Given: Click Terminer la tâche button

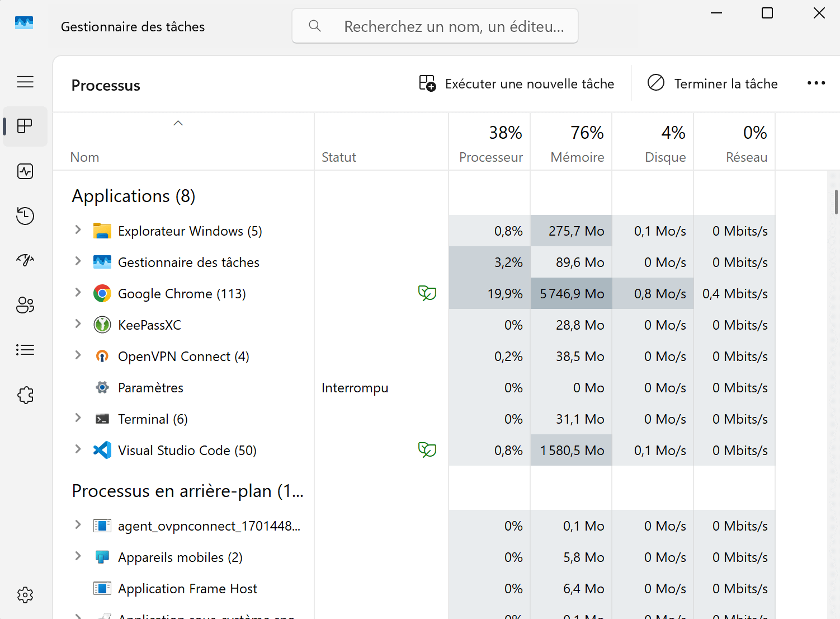Looking at the screenshot, I should pos(712,84).
